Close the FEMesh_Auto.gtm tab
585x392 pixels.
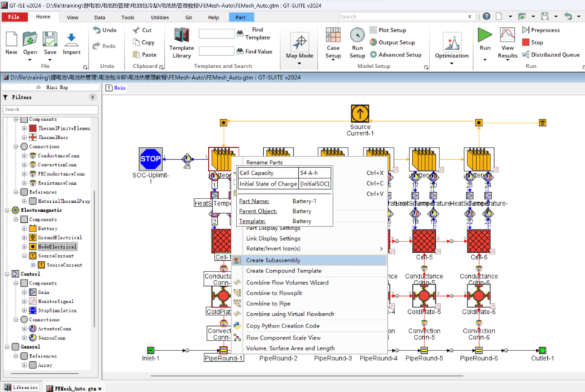[x=100, y=388]
